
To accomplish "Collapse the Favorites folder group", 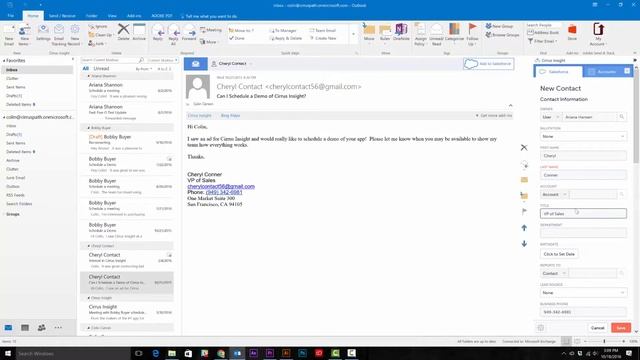I will [4, 60].
